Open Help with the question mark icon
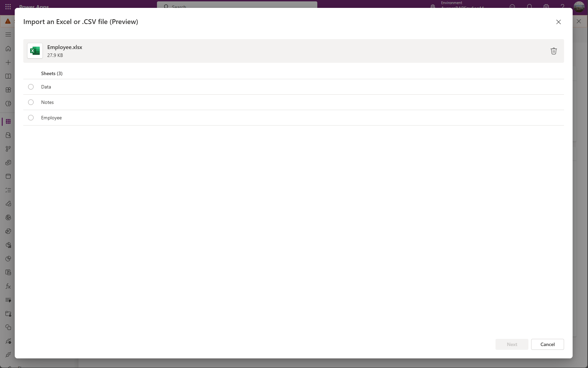 click(x=562, y=6)
